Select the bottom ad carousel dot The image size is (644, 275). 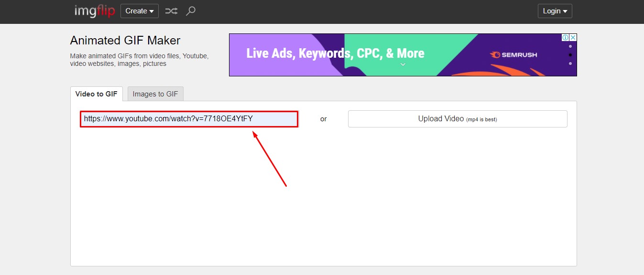(570, 63)
